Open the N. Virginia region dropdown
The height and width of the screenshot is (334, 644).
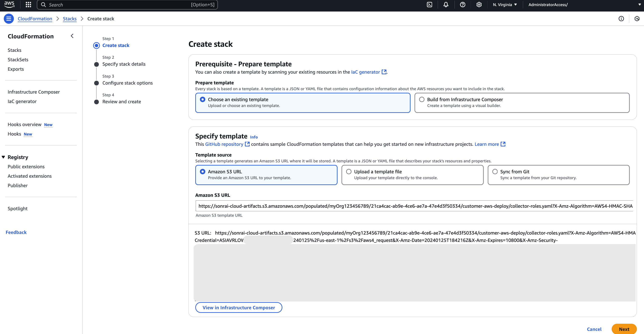point(505,4)
